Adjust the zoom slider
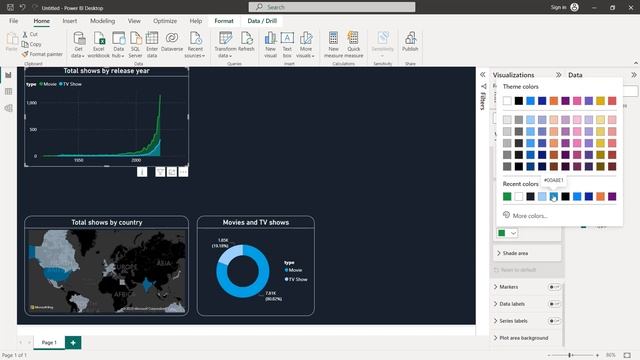Viewport: 640px width, 360px height. click(571, 355)
